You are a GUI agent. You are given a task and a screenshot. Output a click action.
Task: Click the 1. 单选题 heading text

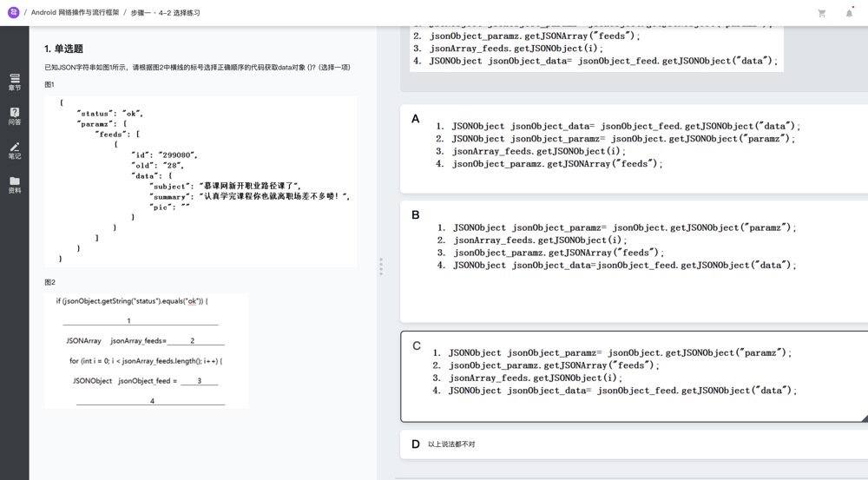pyautogui.click(x=63, y=49)
